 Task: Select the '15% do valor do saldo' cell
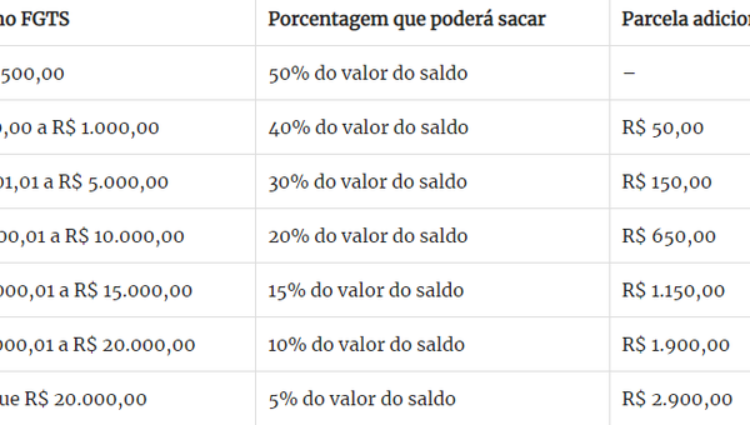point(366,291)
